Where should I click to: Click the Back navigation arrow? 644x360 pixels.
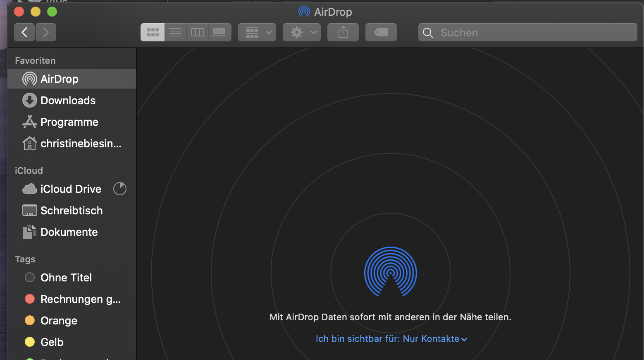point(24,32)
